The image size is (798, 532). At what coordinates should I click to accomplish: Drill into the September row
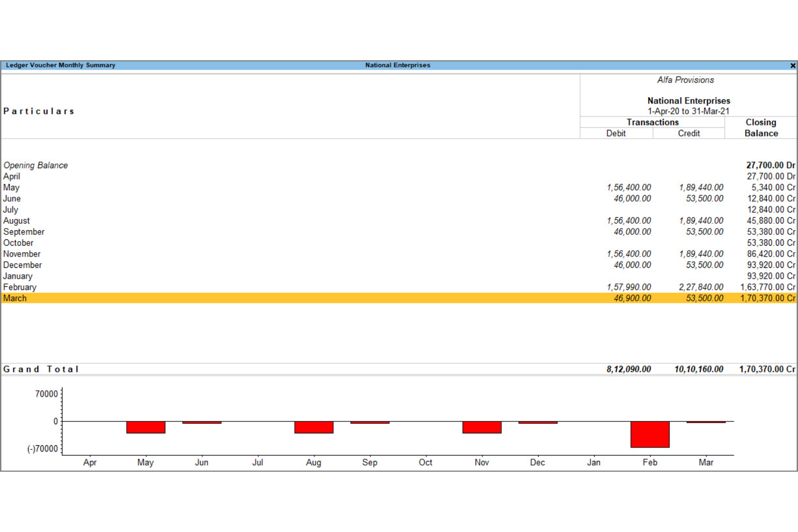24,232
